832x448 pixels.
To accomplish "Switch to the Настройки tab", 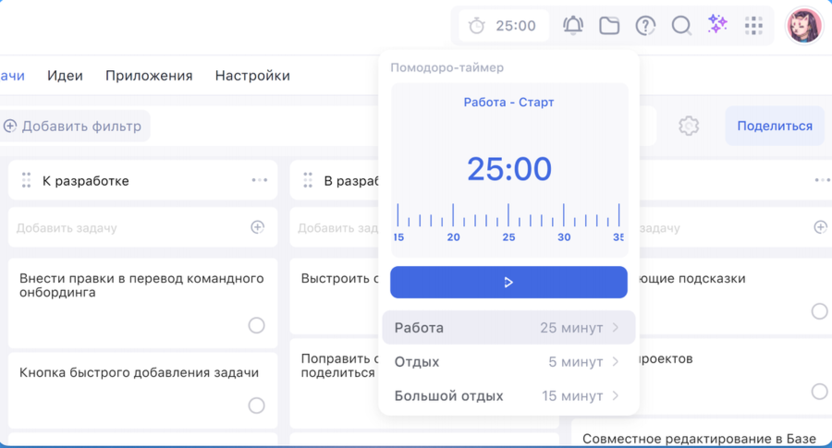I will pyautogui.click(x=253, y=75).
